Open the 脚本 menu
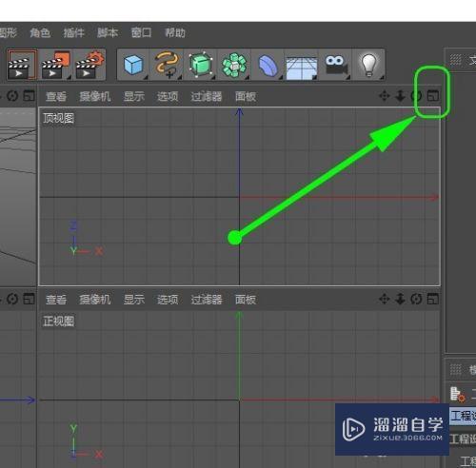Image resolution: width=476 pixels, height=468 pixels. click(108, 32)
